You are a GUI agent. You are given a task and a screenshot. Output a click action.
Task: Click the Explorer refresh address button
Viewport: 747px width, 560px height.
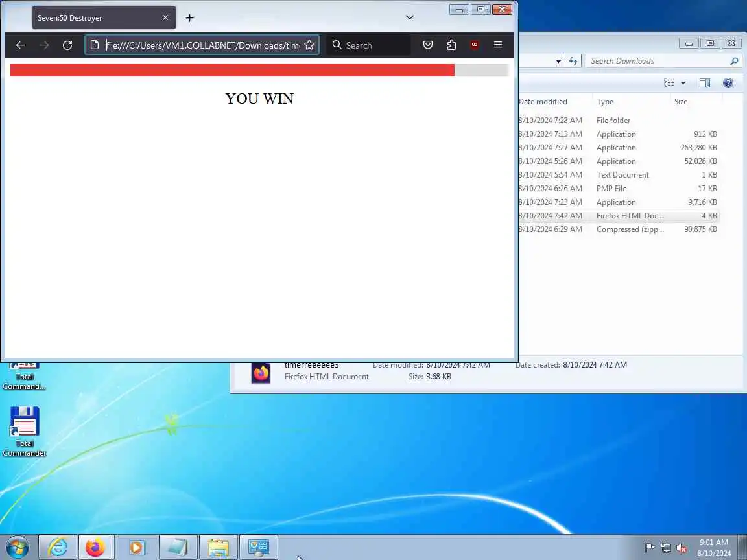[573, 61]
